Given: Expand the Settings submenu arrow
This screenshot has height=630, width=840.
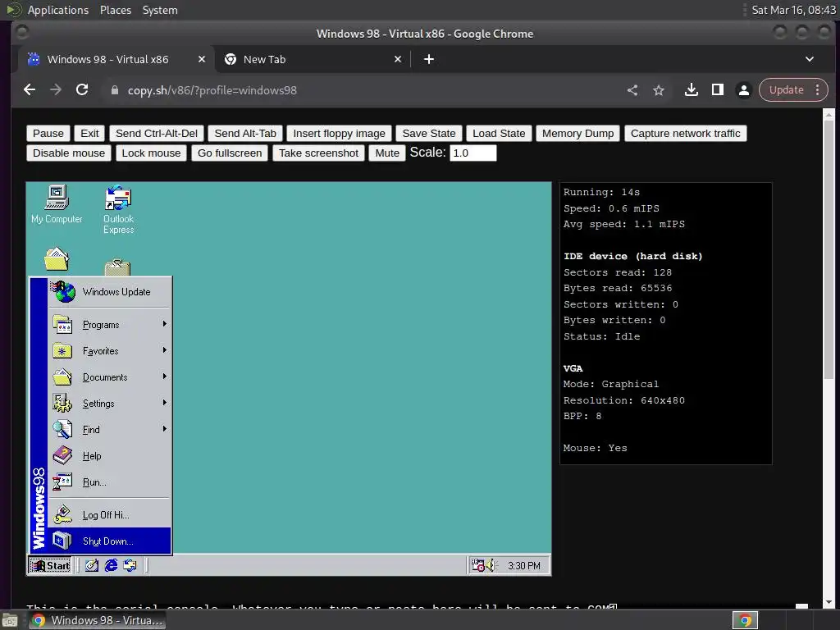Looking at the screenshot, I should click(x=164, y=403).
